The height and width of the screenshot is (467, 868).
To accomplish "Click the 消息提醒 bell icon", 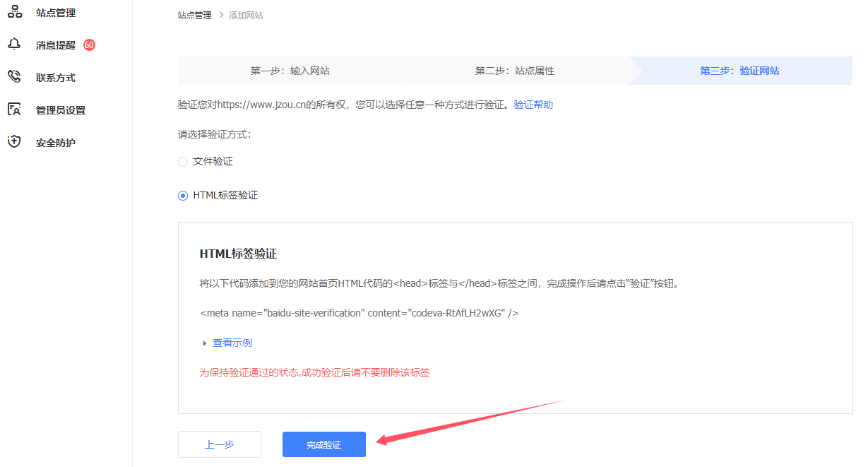I will (x=14, y=45).
